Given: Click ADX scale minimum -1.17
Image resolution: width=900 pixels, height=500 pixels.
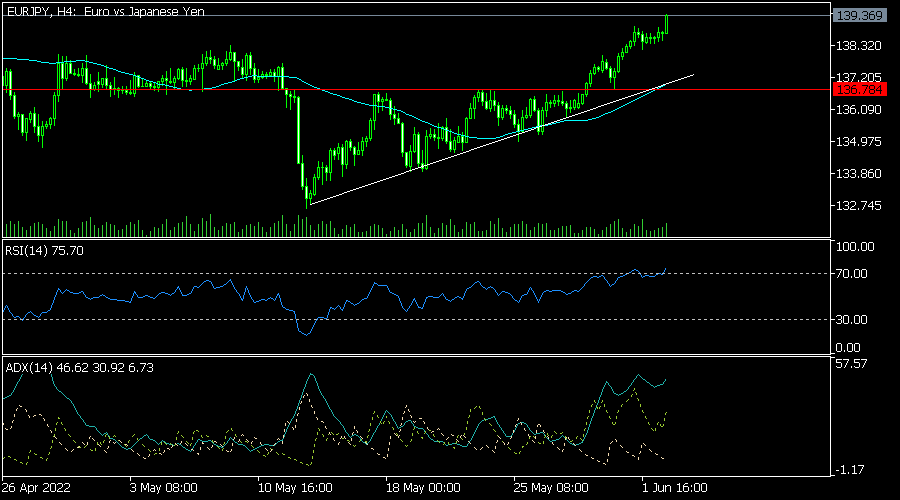Looking at the screenshot, I should pos(849,470).
